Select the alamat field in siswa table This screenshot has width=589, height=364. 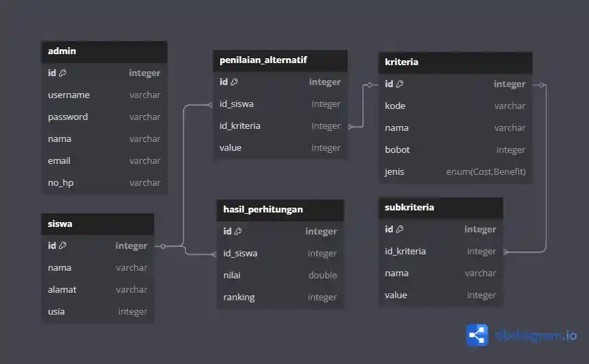tap(97, 290)
